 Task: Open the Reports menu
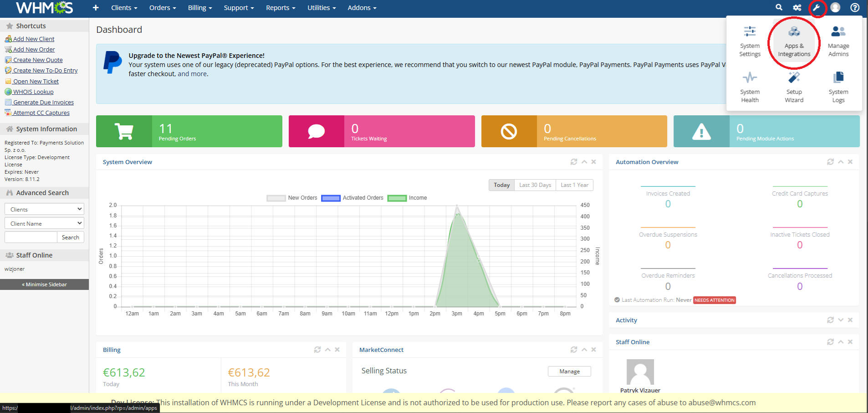pos(281,8)
